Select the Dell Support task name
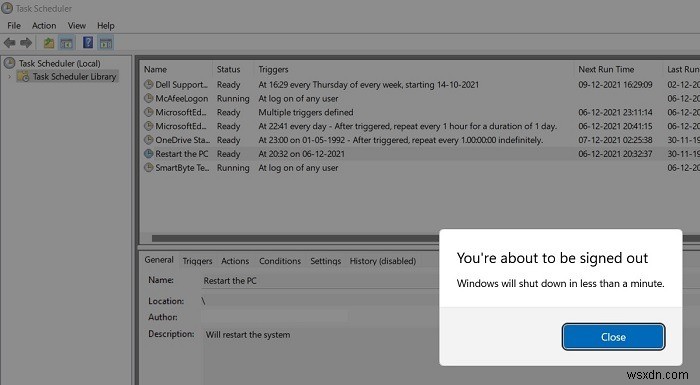 (182, 84)
